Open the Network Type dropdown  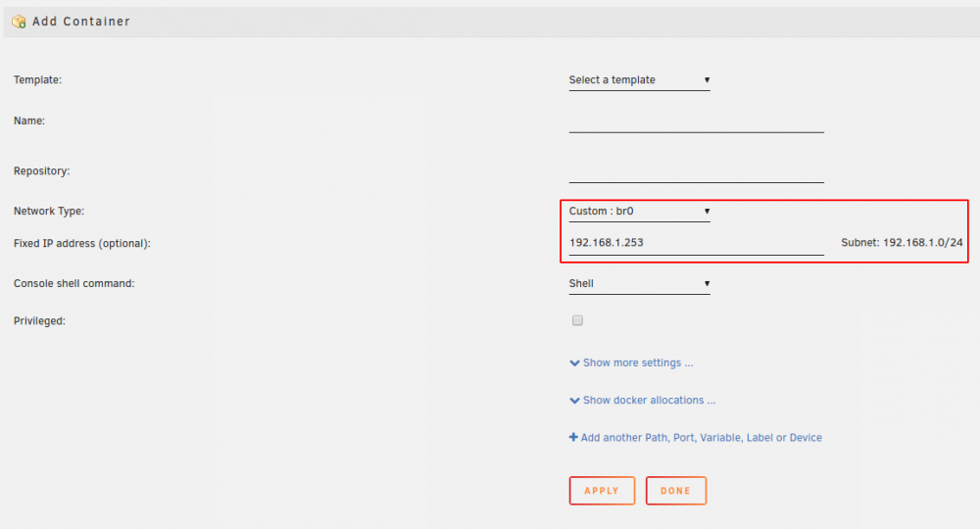(639, 211)
